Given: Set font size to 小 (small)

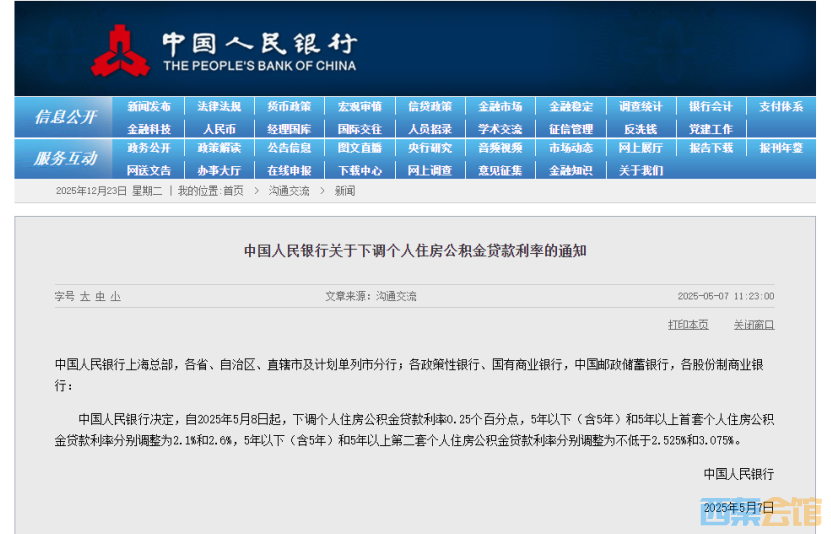Looking at the screenshot, I should [115, 297].
